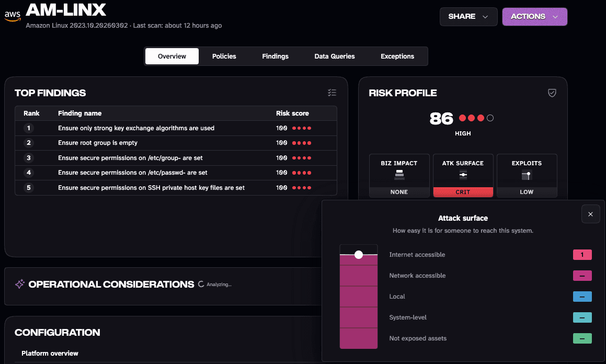Click the 'Local' label in Attack surface

[397, 297]
